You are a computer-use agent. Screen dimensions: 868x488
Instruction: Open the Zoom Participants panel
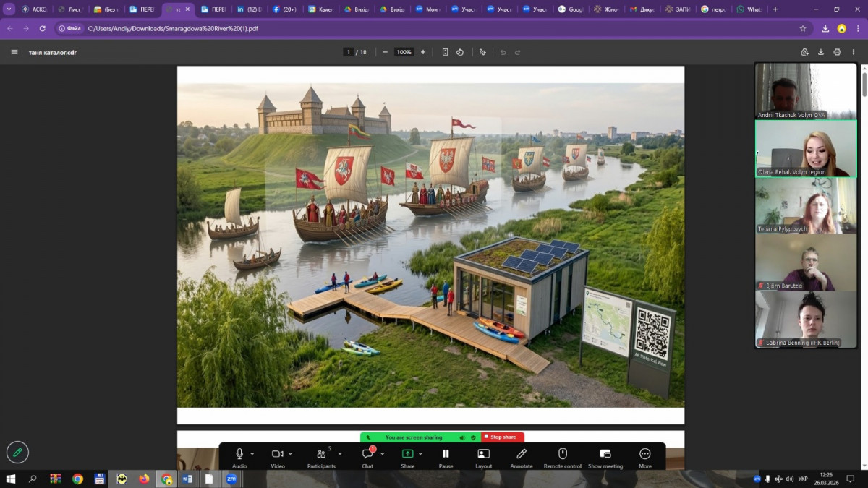pos(320,454)
